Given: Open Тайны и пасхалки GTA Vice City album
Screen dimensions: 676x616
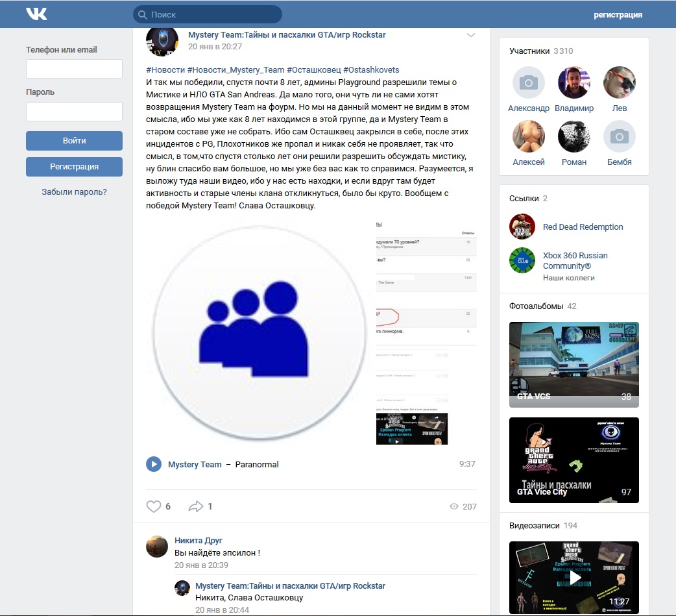Looking at the screenshot, I should pyautogui.click(x=574, y=460).
